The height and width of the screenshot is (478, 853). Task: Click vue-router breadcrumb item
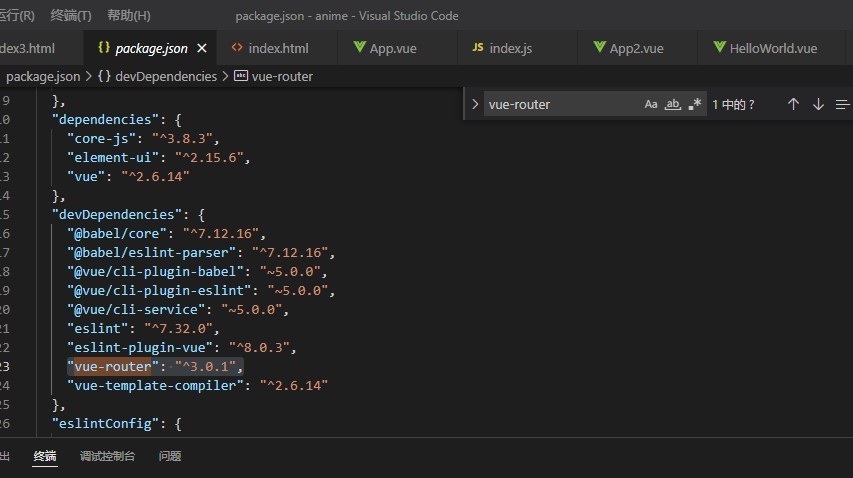click(x=282, y=77)
